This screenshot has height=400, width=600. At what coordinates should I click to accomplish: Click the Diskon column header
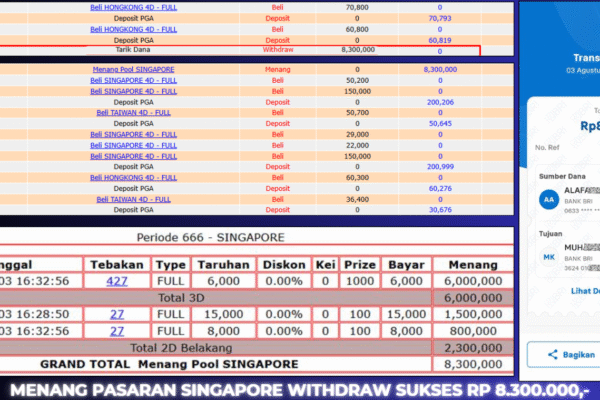(284, 265)
